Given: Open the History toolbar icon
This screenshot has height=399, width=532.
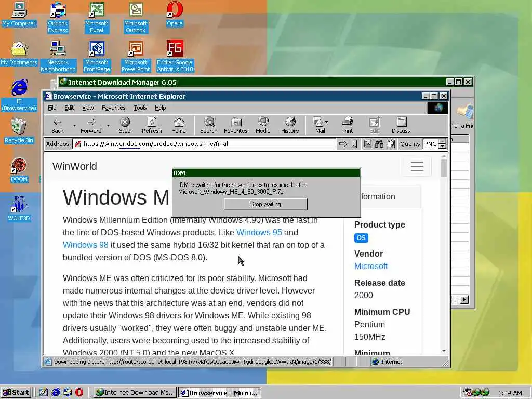Looking at the screenshot, I should 290,125.
